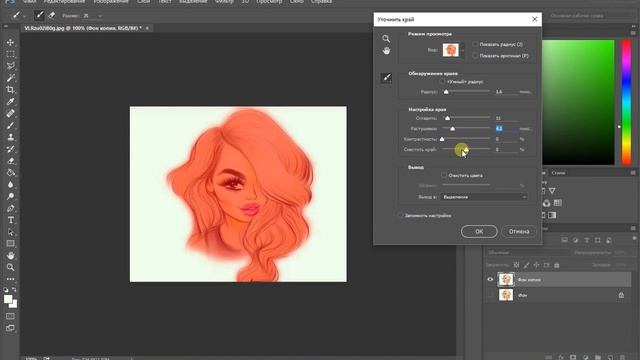Viewport: 640px width, 360px height.
Task: Select the Eraser tool in left toolbar
Action: point(11,161)
